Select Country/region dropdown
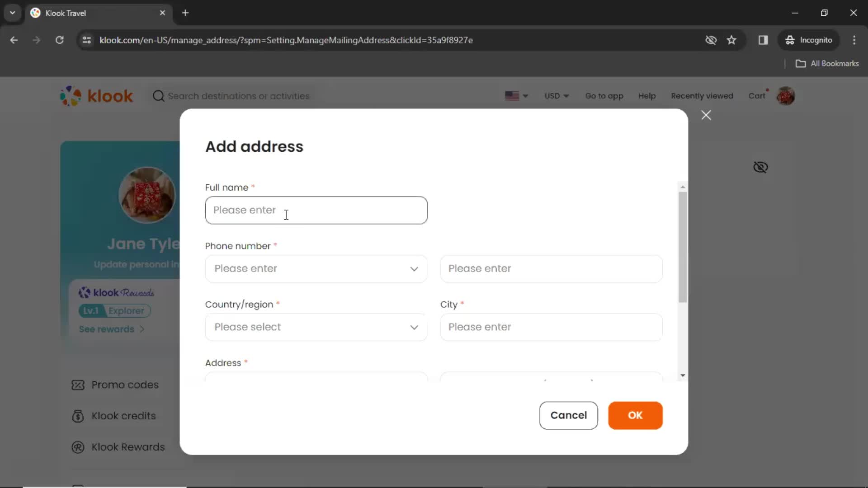The image size is (868, 488). (x=316, y=327)
